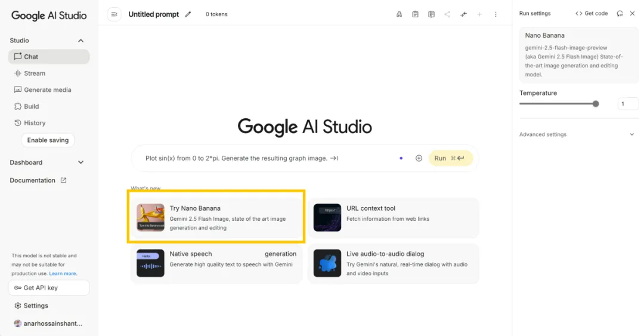This screenshot has height=336, width=644.
Task: Click the Settings label in sidebar
Action: (x=36, y=306)
